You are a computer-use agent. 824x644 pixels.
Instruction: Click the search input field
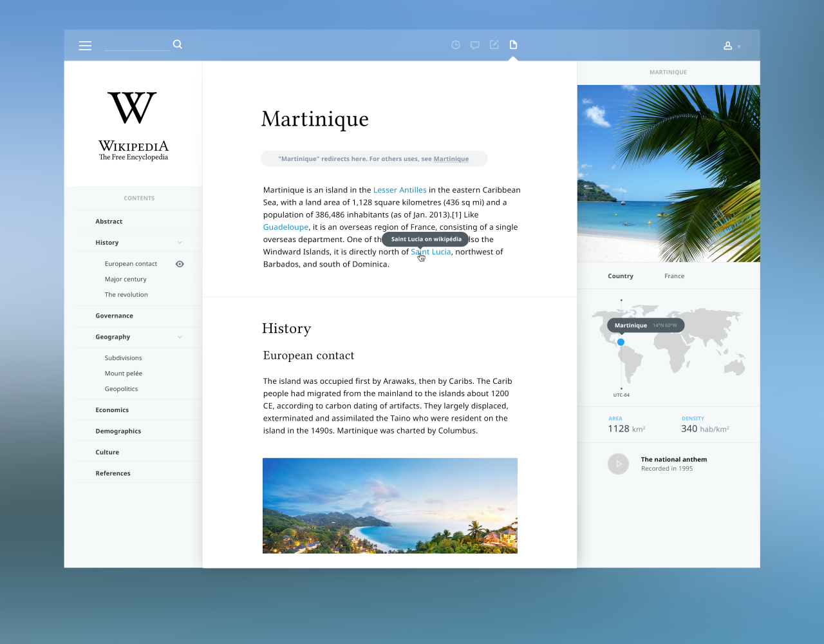(x=137, y=44)
